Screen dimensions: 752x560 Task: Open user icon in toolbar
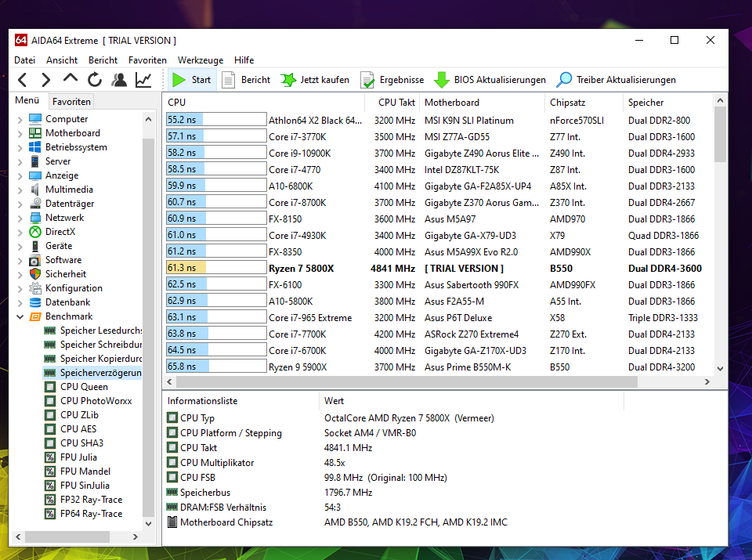click(x=119, y=80)
